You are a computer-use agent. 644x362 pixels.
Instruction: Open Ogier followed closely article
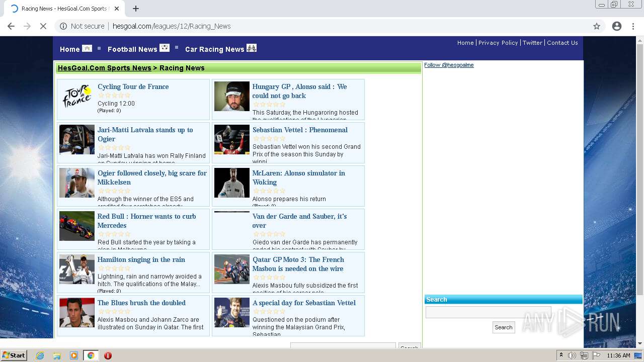click(x=152, y=177)
